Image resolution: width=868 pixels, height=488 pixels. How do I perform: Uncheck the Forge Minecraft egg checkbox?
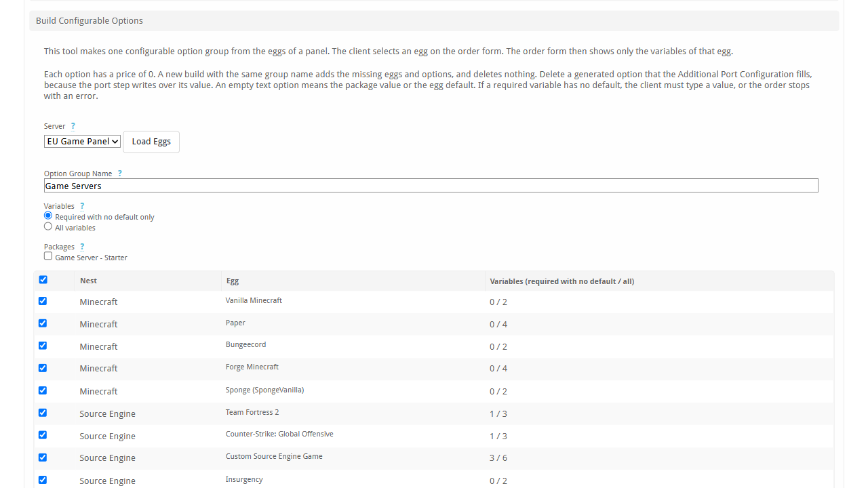tap(43, 368)
